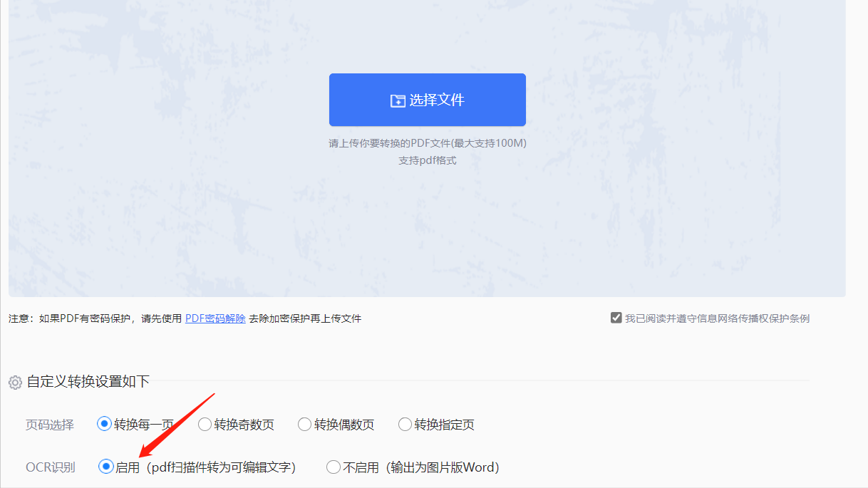868x488 pixels.
Task: Toggle the 我已阅读并遵守 agreement checkbox
Action: click(616, 318)
